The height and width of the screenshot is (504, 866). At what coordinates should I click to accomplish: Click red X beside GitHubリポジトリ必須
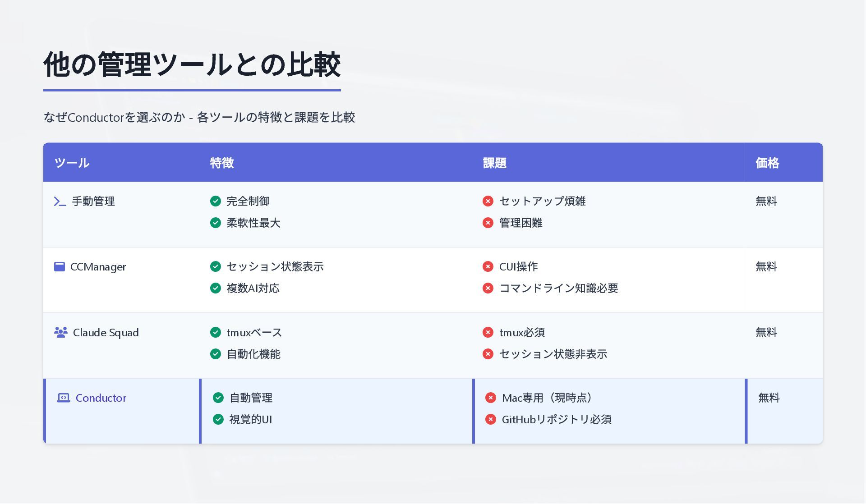pos(491,420)
